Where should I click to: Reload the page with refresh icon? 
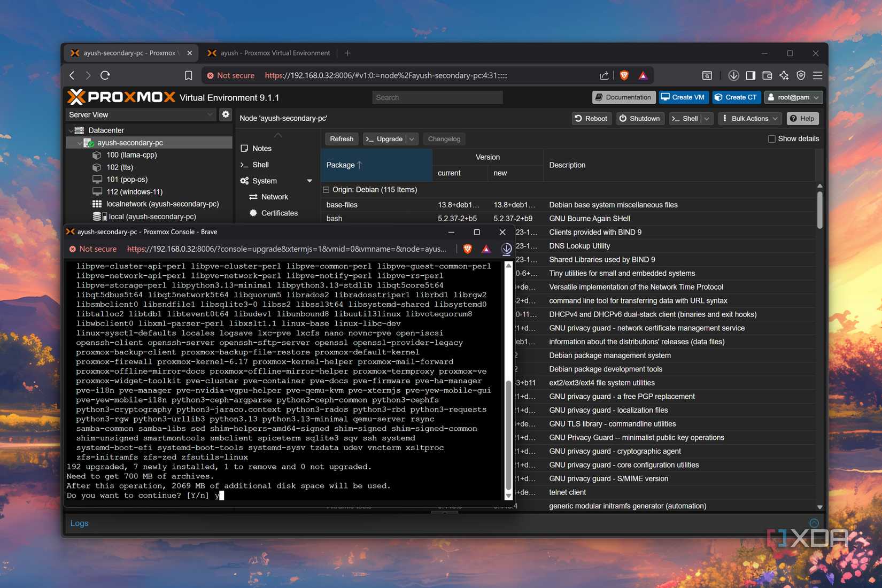point(105,75)
